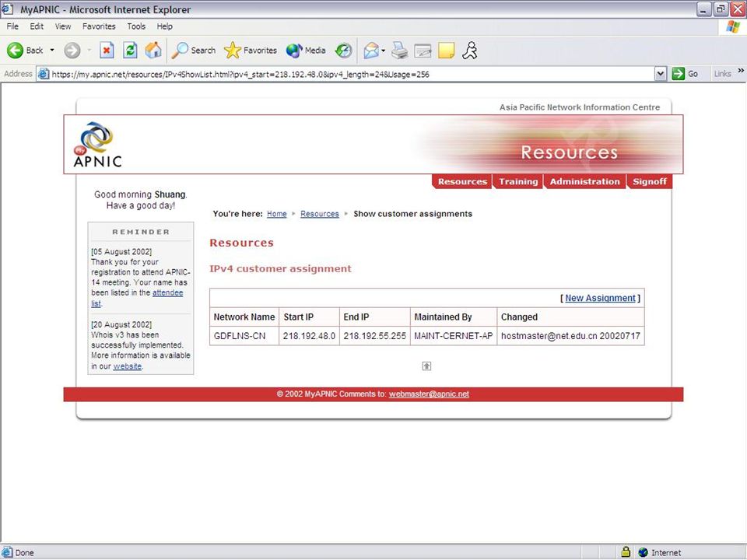This screenshot has height=560, width=747.
Task: Open the Back history dropdown arrow
Action: coord(52,50)
